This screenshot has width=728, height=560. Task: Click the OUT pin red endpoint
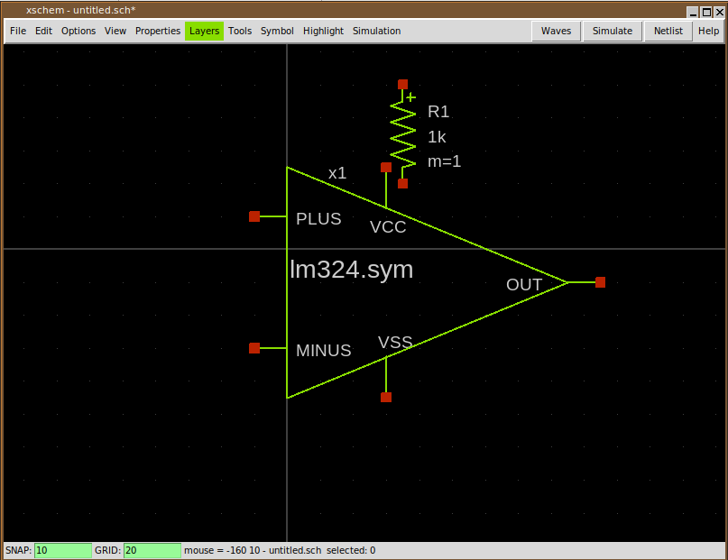tap(601, 282)
